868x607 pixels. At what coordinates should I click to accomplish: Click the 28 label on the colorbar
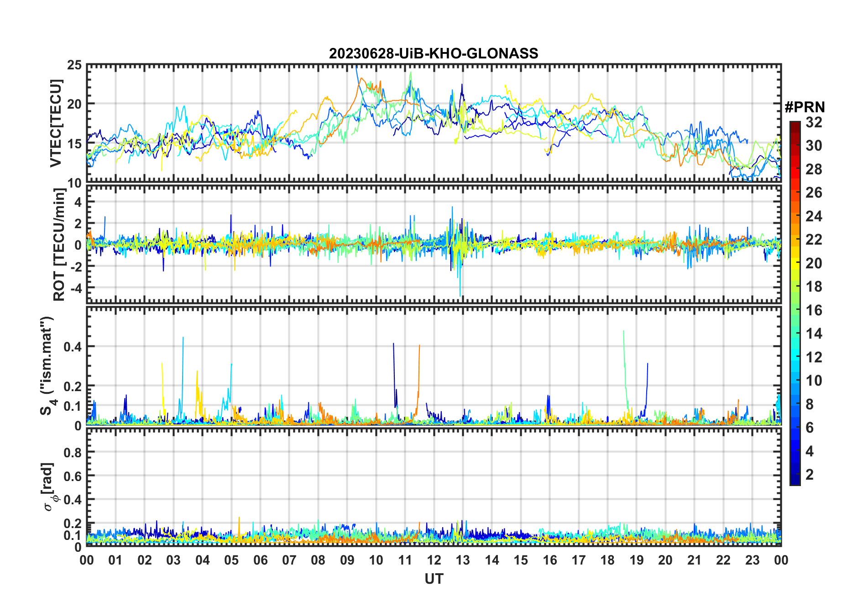pos(814,169)
